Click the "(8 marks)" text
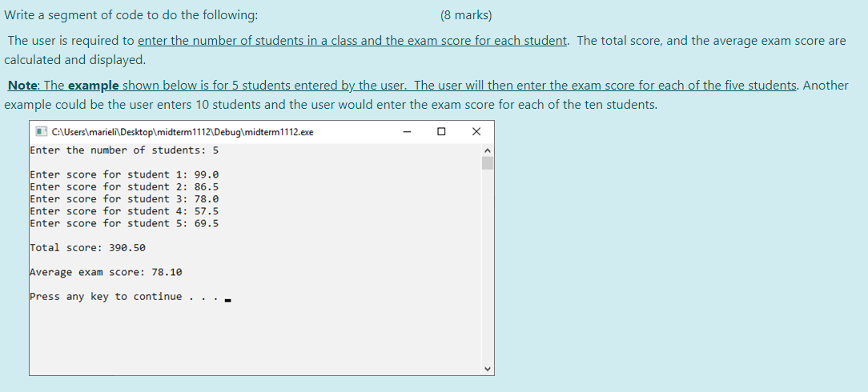 click(466, 15)
